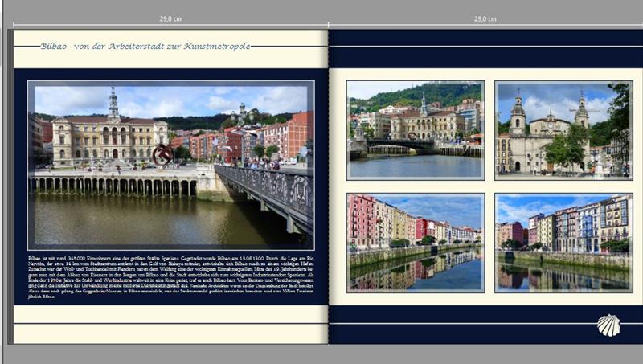
Task: Select the large town hall bridge photo
Action: coord(170,165)
